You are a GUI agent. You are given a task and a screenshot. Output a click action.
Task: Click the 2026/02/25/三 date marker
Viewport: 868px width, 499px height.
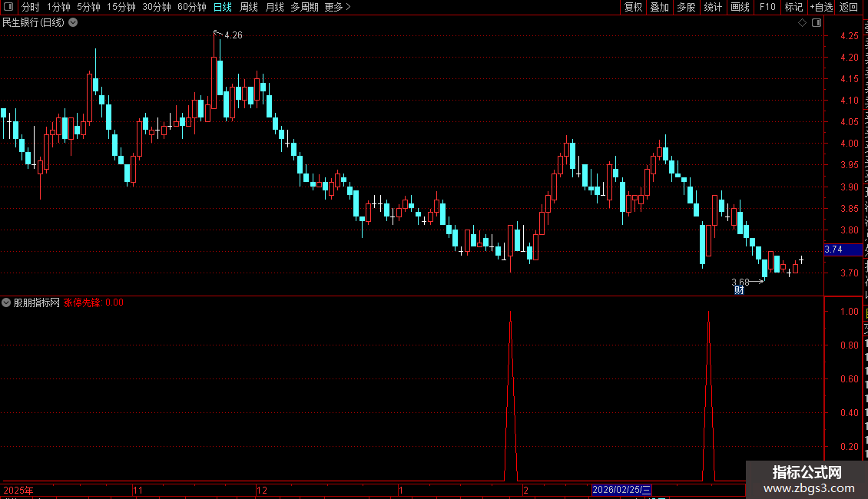pos(621,490)
